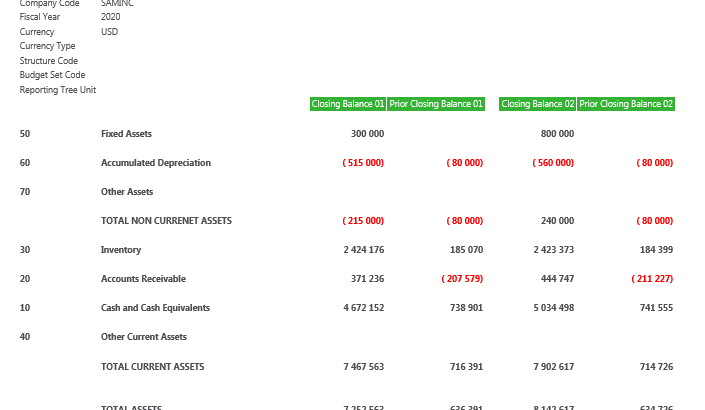Select the Accounts Receivable row label
This screenshot has width=705, height=410.
click(143, 279)
